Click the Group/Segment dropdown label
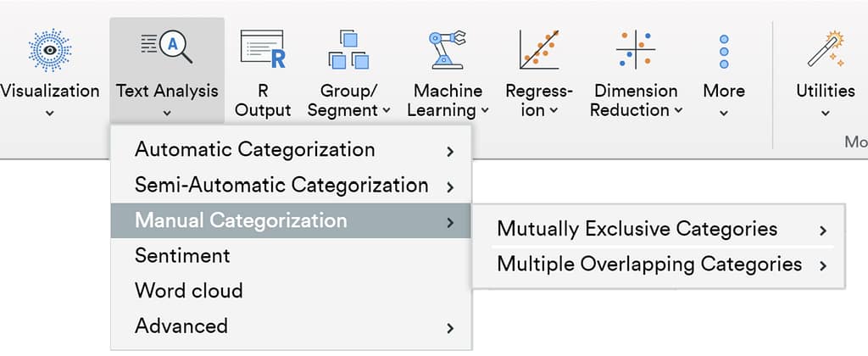Screen dimensions: 868x356 pos(348,100)
